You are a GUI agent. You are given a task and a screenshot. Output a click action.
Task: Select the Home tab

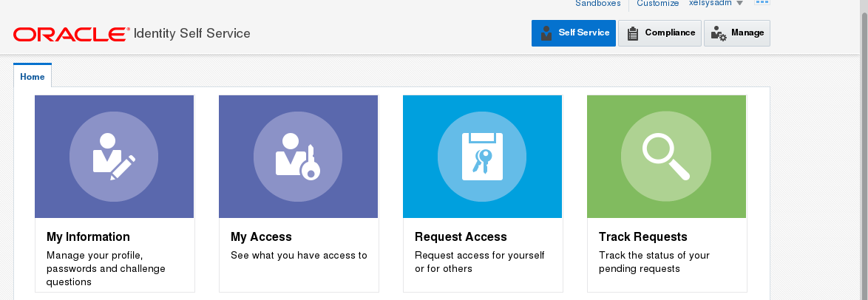[x=33, y=76]
